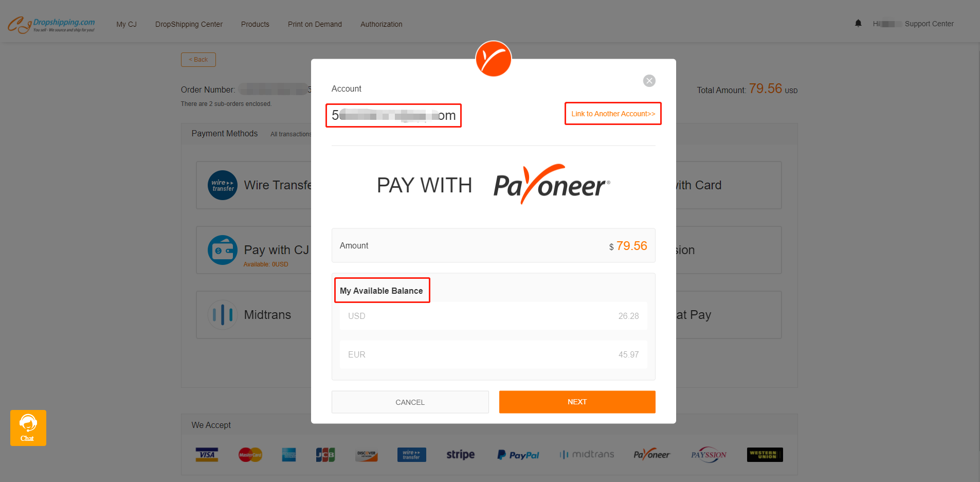Go to Products menu item
The image size is (980, 482).
point(255,24)
